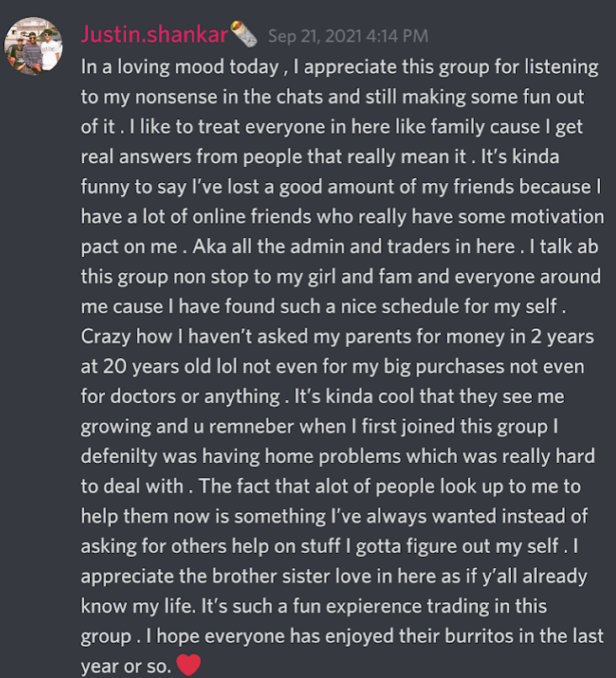This screenshot has width=616, height=678.
Task: Click the red heart emoji ending the message
Action: point(188,665)
